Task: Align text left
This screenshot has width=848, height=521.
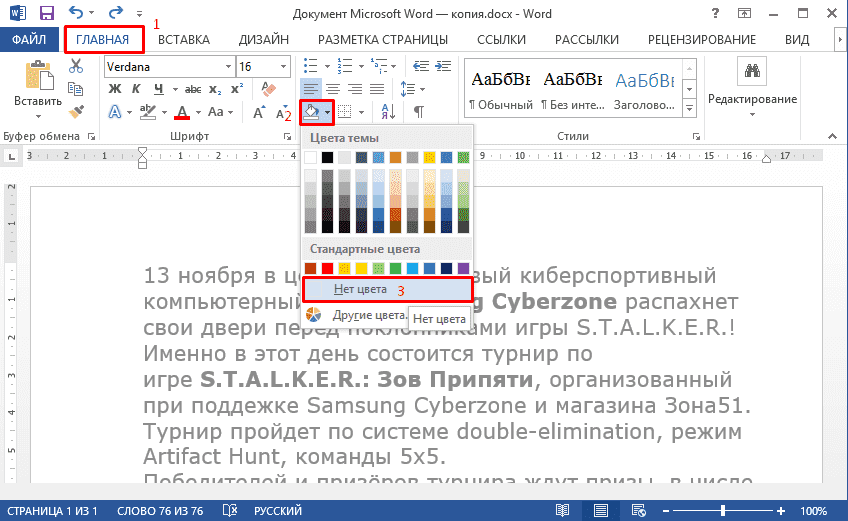Action: pos(310,89)
